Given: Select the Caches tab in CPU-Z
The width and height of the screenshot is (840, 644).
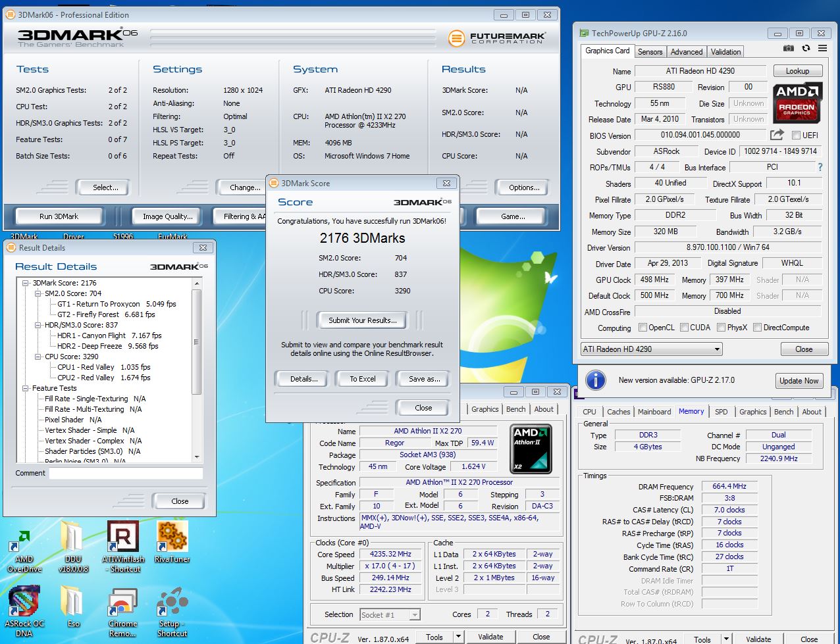Looking at the screenshot, I should coord(618,412).
